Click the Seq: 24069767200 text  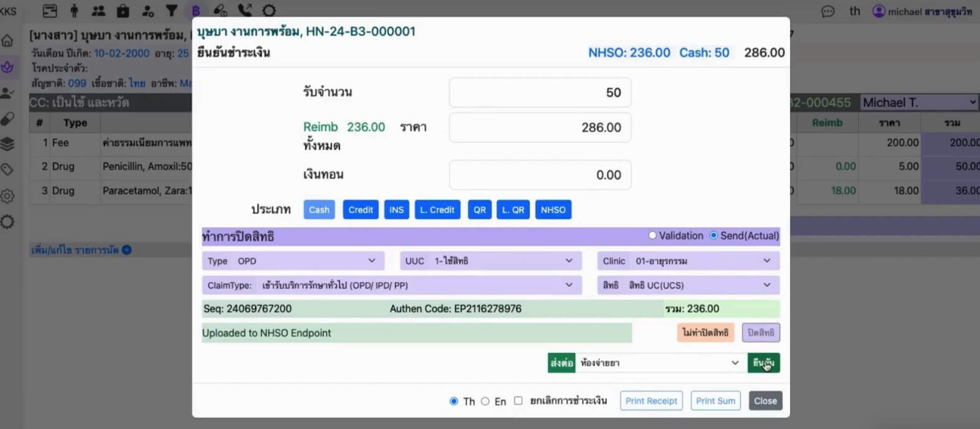pos(247,308)
